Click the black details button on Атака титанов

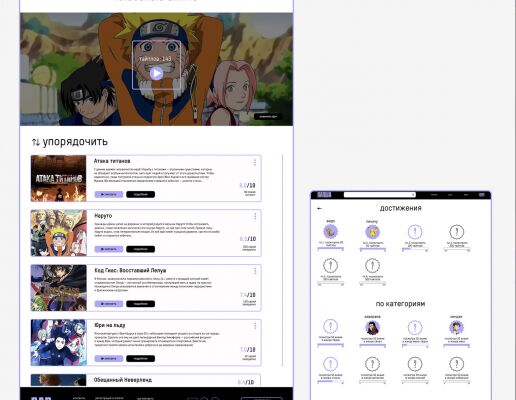140,194
